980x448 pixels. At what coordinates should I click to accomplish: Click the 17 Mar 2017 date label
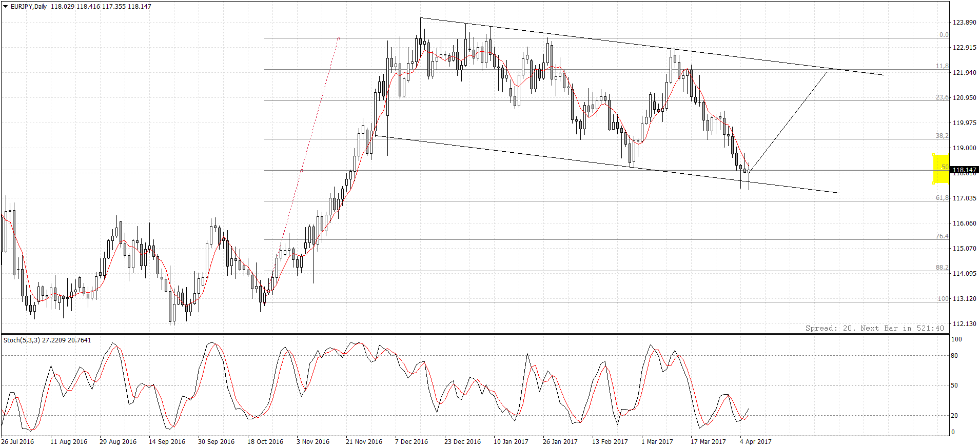(x=708, y=442)
